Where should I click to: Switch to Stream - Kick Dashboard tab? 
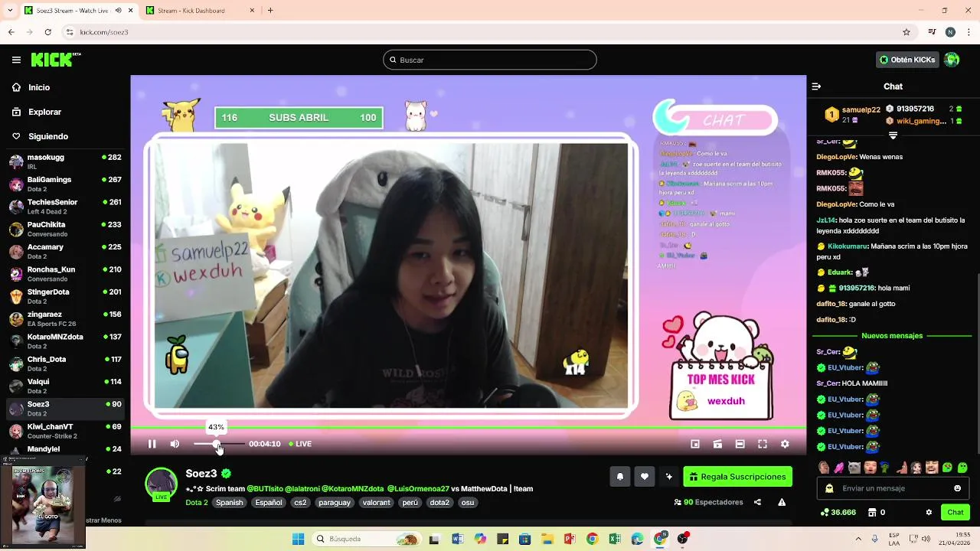tap(191, 10)
